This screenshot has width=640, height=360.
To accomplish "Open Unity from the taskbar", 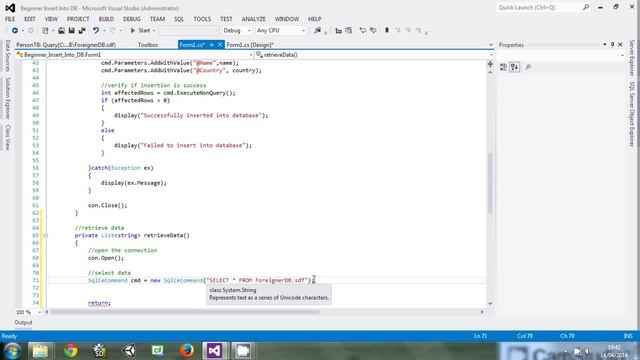I will click(x=129, y=351).
